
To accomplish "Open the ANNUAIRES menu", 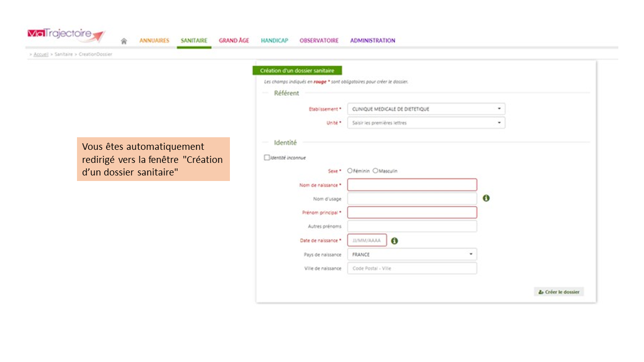I will pos(154,41).
